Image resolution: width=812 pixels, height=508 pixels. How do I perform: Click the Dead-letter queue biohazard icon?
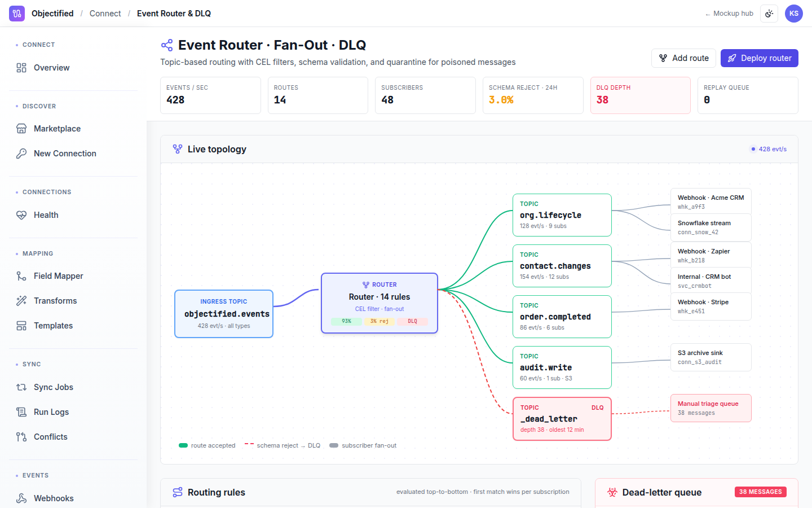[x=612, y=492]
